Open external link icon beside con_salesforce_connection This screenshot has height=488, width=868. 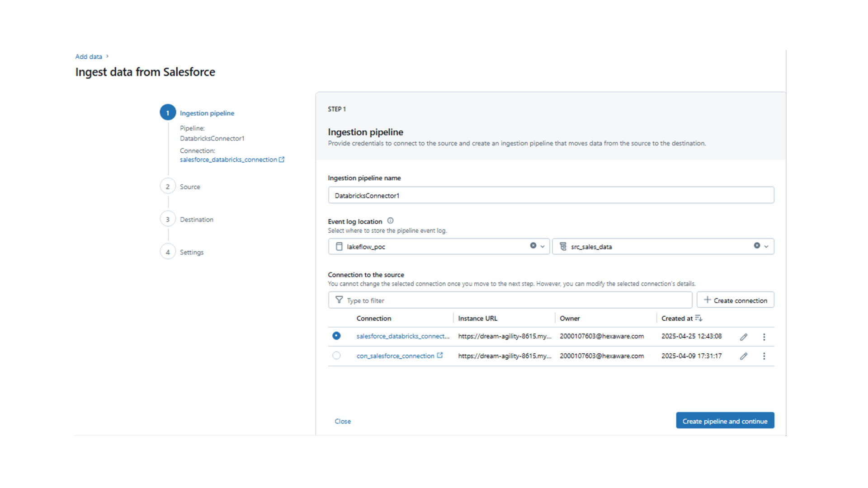click(440, 356)
